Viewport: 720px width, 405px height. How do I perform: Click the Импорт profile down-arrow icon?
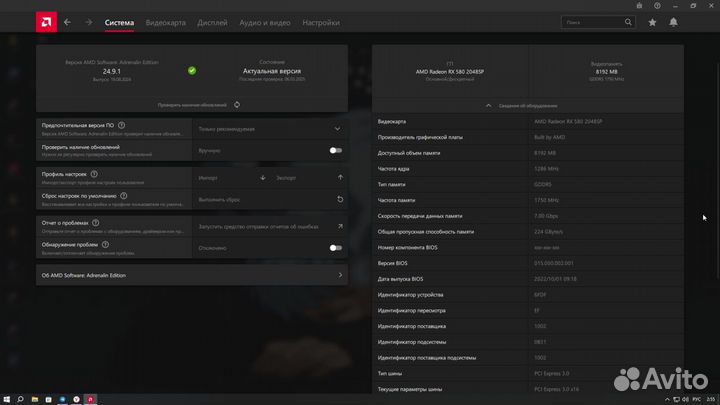click(x=263, y=177)
